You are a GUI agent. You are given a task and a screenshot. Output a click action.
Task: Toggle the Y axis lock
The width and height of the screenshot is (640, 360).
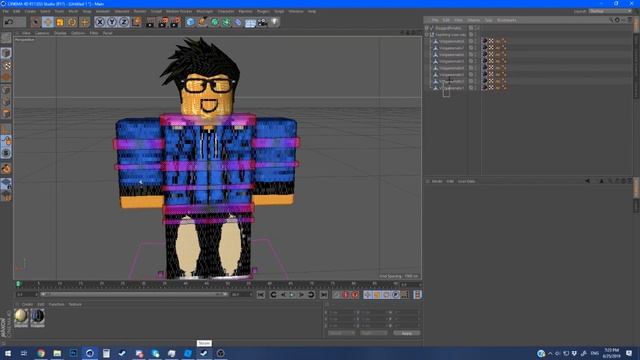(x=112, y=22)
